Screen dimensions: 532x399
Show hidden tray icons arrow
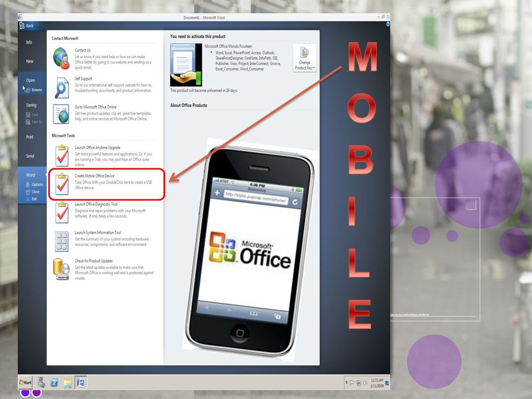click(x=346, y=383)
